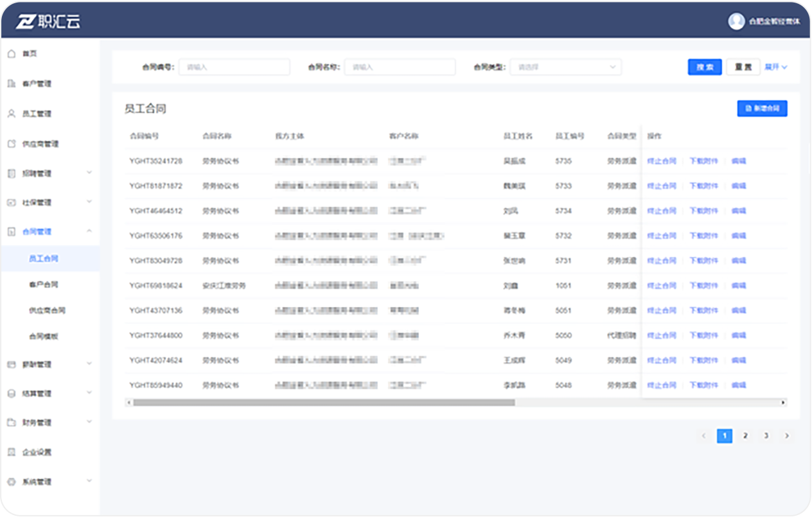Expand the 薪酬管理 submenu
This screenshot has height=519, width=812.
(89, 364)
